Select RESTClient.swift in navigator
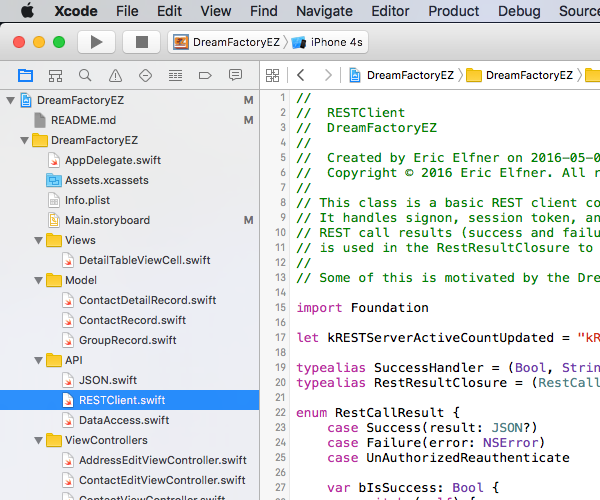 tap(129, 400)
